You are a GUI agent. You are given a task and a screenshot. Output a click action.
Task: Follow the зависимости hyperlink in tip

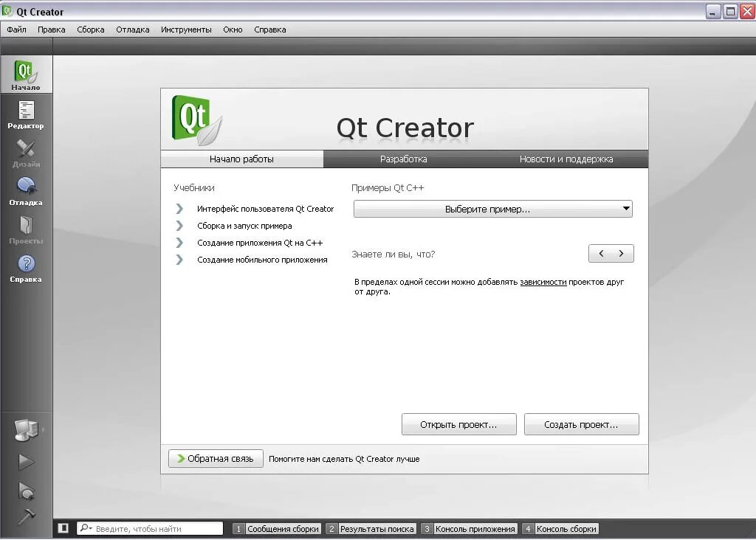point(543,282)
